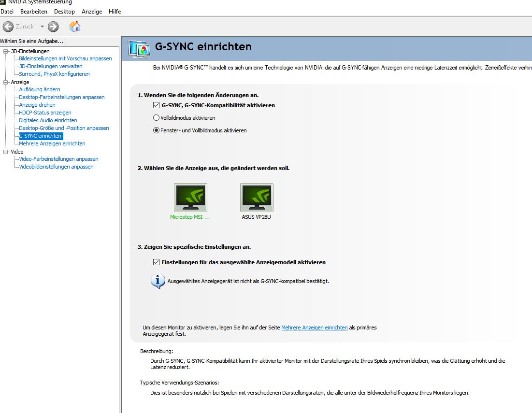Image resolution: width=532 pixels, height=413 pixels.
Task: Open HDCP-Status anzeigen
Action: [x=45, y=113]
